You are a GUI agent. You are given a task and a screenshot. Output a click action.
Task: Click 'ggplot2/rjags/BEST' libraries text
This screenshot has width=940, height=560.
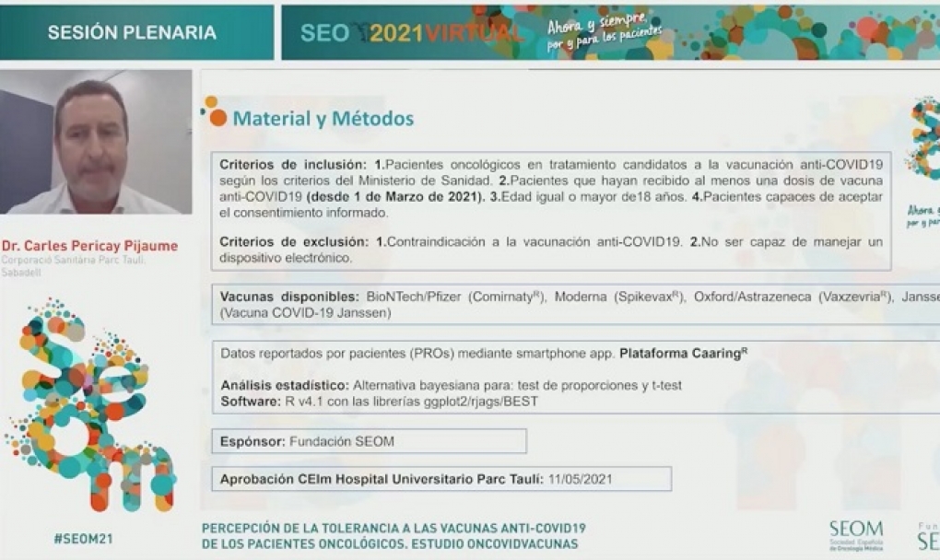(481, 402)
